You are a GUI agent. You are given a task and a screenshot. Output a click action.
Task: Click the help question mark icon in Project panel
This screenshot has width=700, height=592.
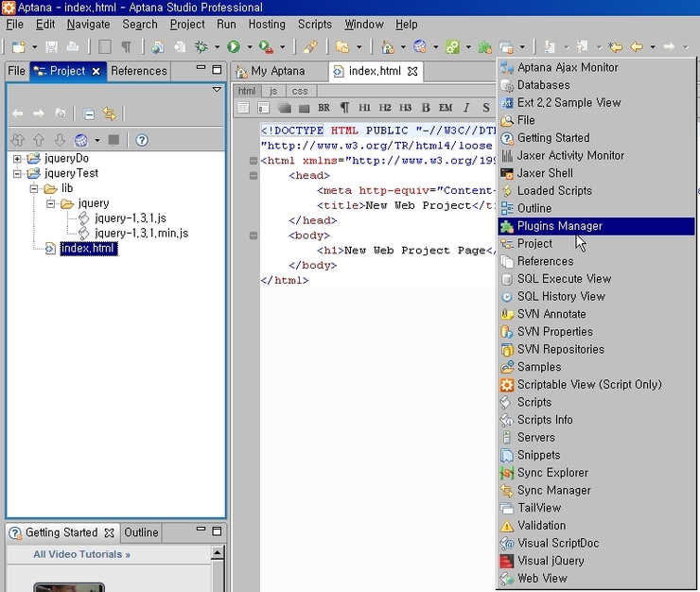coord(142,140)
